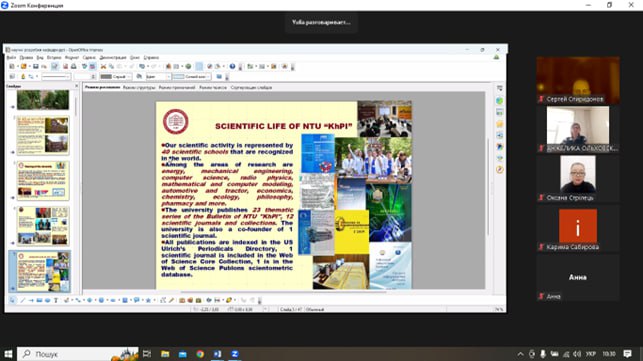Viewport: 643px width, 361px height.
Task: Select the Ellipse drawing tool
Action: click(x=47, y=300)
